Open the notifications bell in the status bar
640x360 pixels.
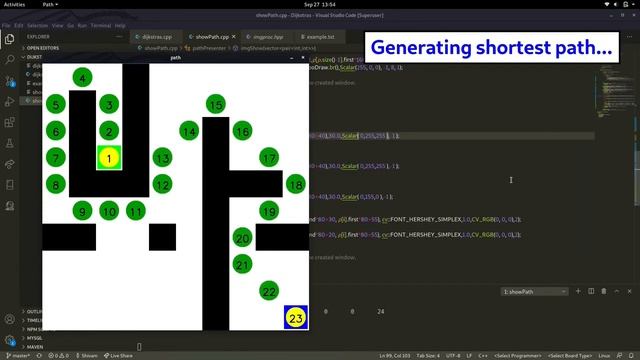632,356
